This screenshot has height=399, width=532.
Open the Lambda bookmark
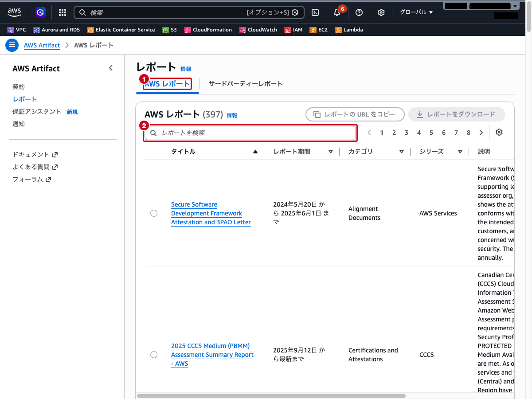(x=349, y=30)
